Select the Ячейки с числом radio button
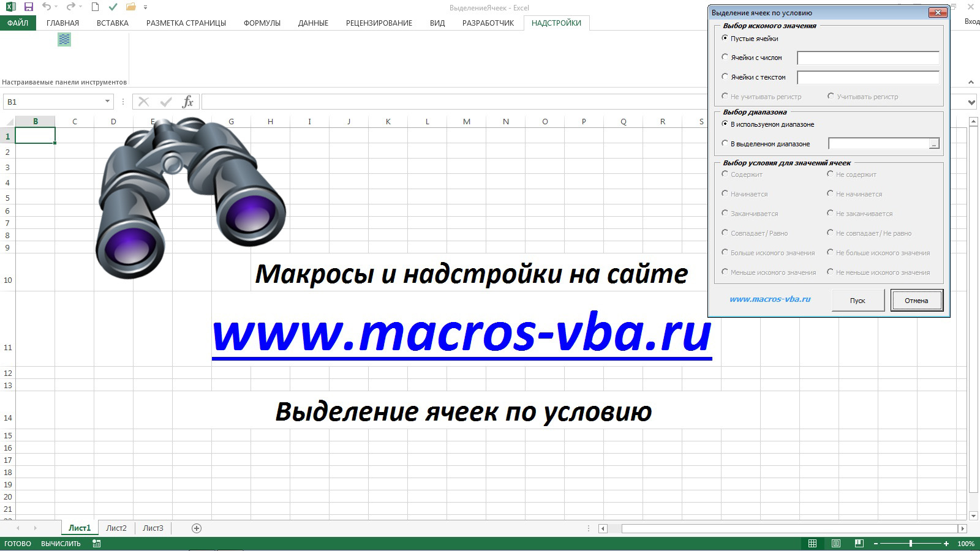Viewport: 980px width, 551px height. point(725,58)
